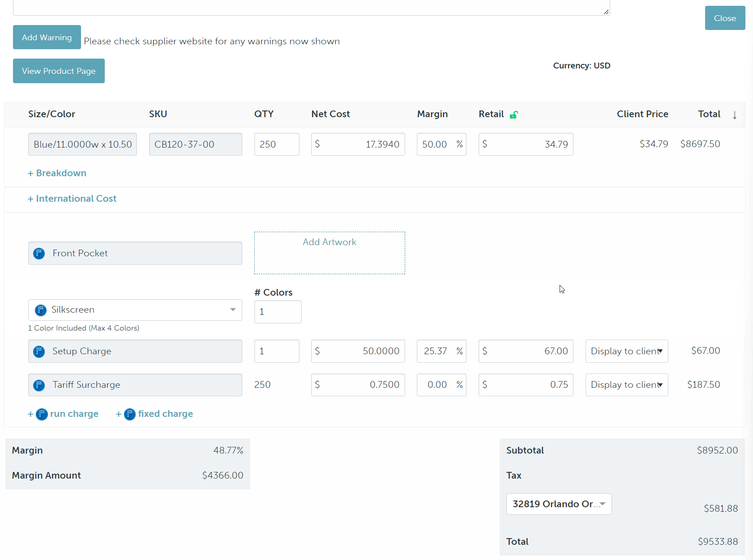Screen dimensions: 753x560
Task: Add a new fixed charge
Action: coord(155,414)
